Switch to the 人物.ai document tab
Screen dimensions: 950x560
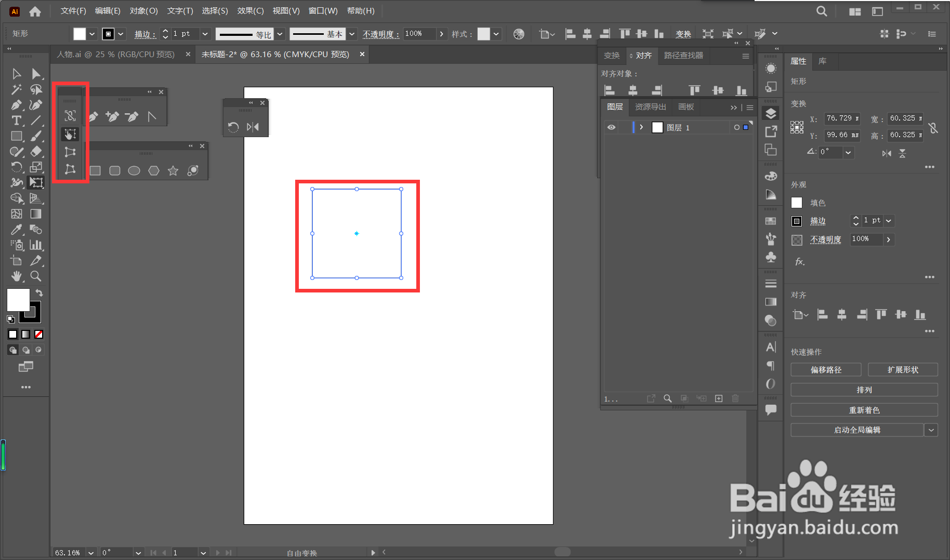tap(116, 54)
